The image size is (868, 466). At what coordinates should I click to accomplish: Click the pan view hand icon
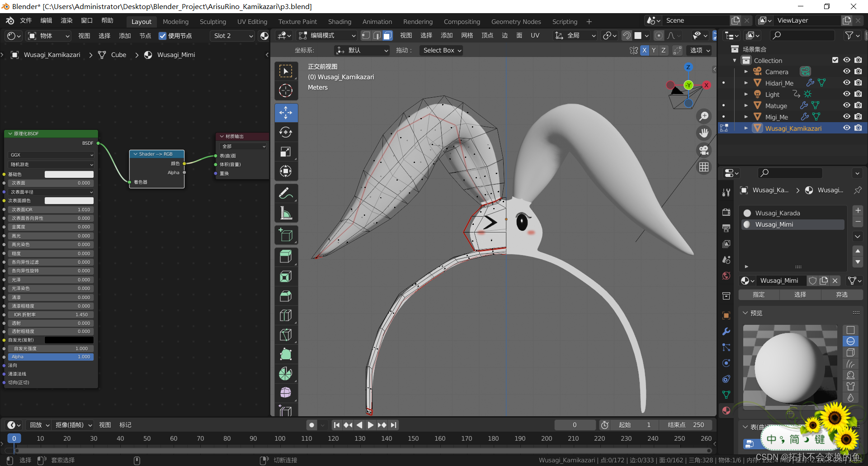[x=704, y=133]
